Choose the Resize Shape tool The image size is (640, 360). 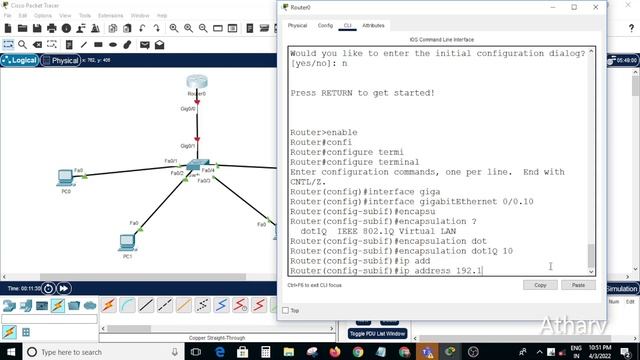(52, 44)
